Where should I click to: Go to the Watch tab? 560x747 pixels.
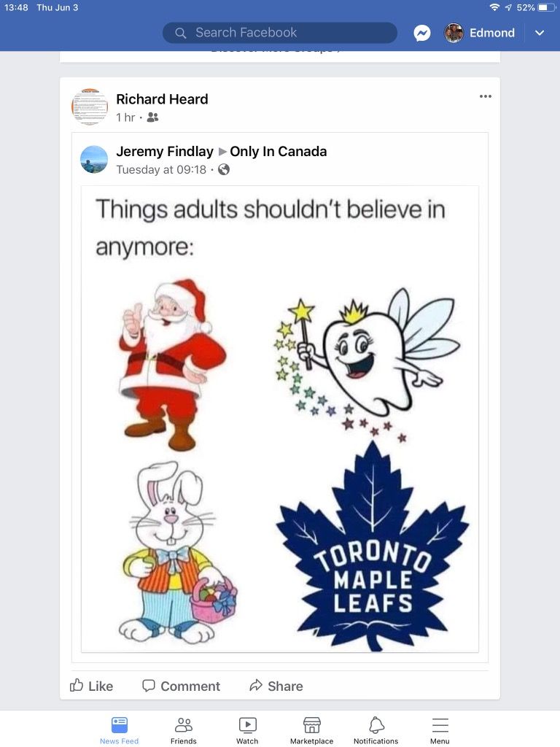click(247, 729)
